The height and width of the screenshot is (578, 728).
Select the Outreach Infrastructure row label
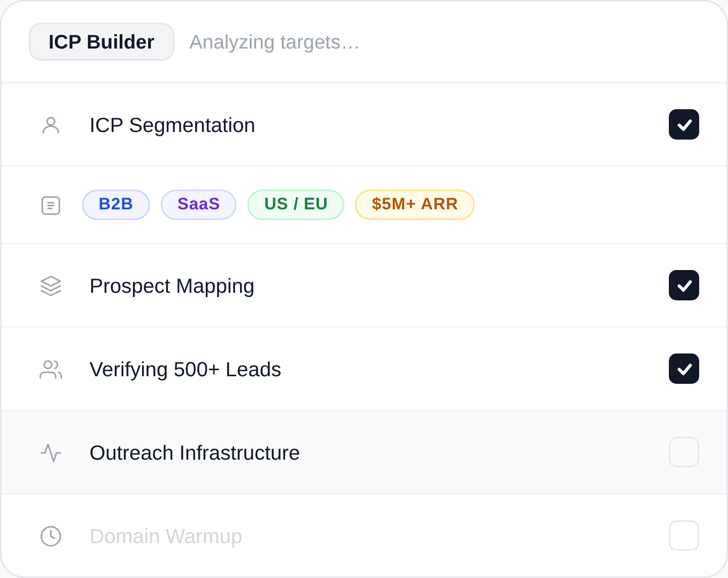[195, 453]
